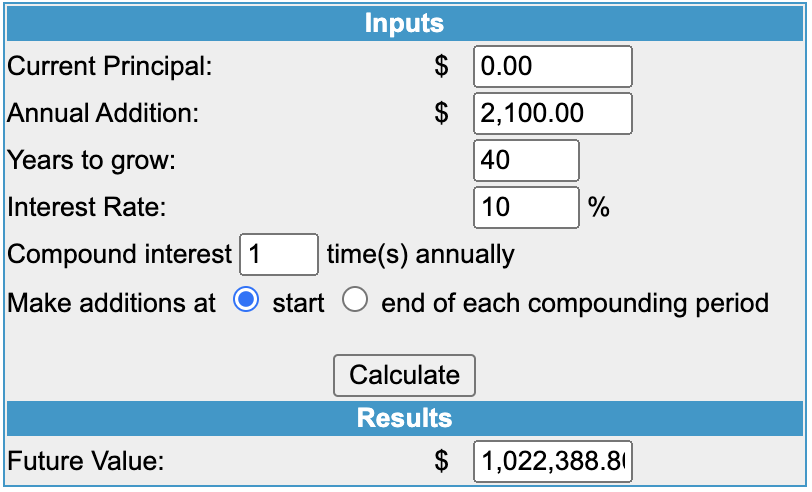Select the compound times annually field
Screen dimensions: 812x492
(279, 254)
